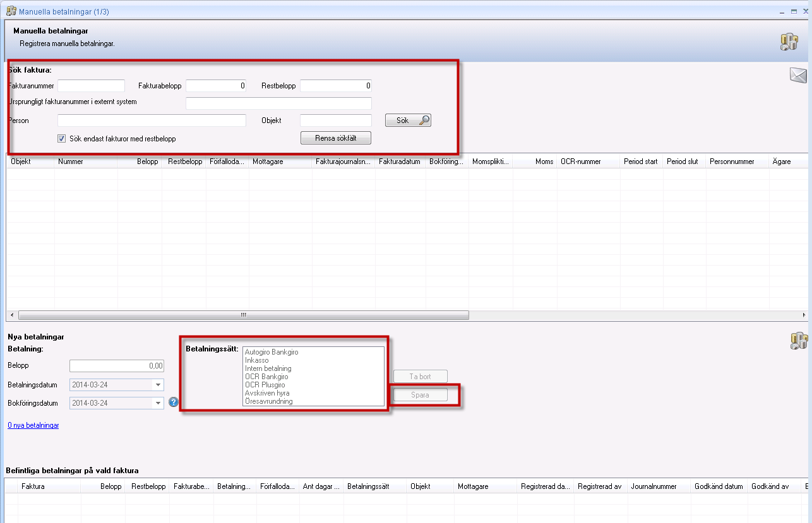Sort existing payments by Registrerad da... column
812x523 pixels.
546,486
